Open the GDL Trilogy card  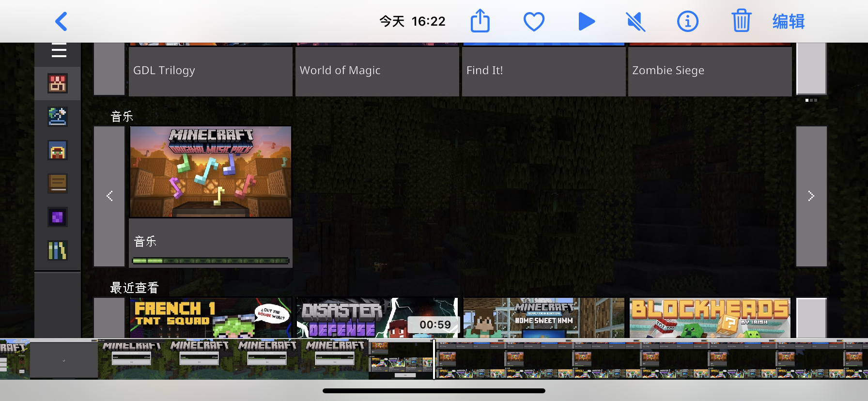(211, 70)
